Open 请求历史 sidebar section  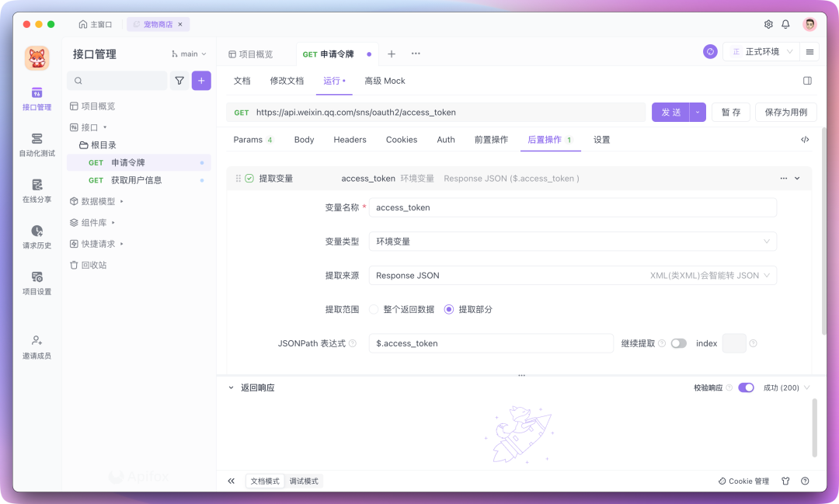pyautogui.click(x=37, y=237)
